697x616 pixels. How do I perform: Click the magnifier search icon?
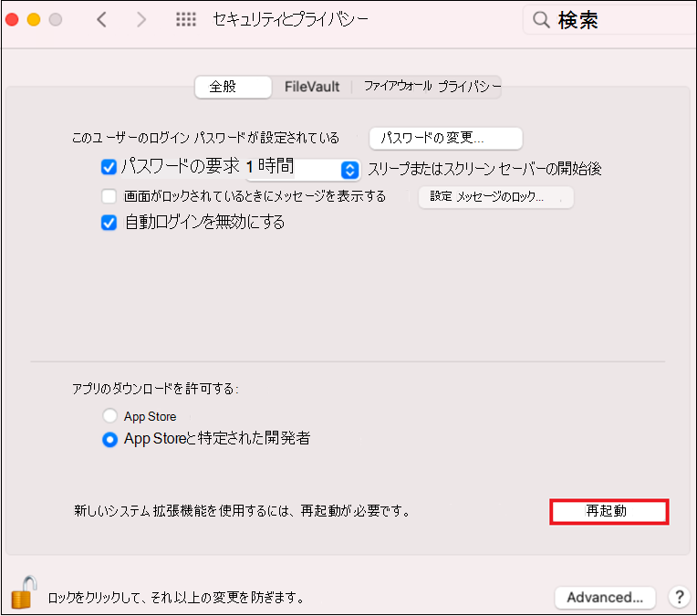coord(541,20)
